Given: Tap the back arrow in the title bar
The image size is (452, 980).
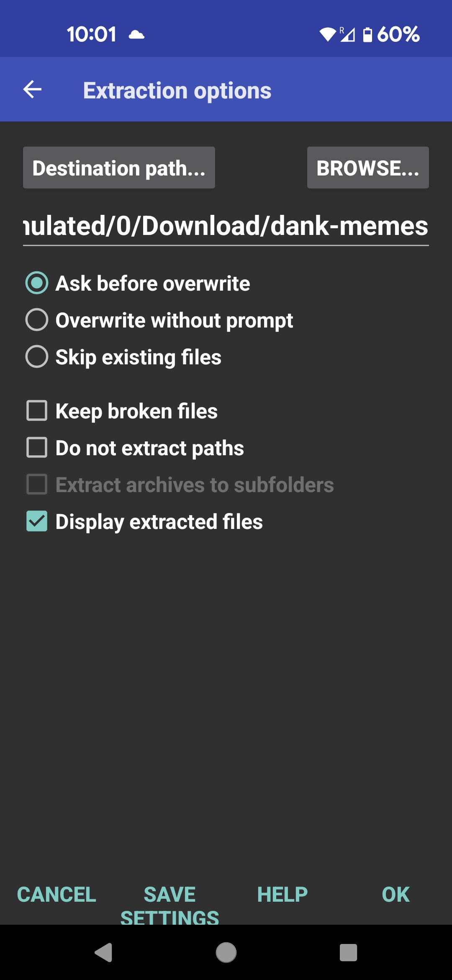Looking at the screenshot, I should coord(32,89).
